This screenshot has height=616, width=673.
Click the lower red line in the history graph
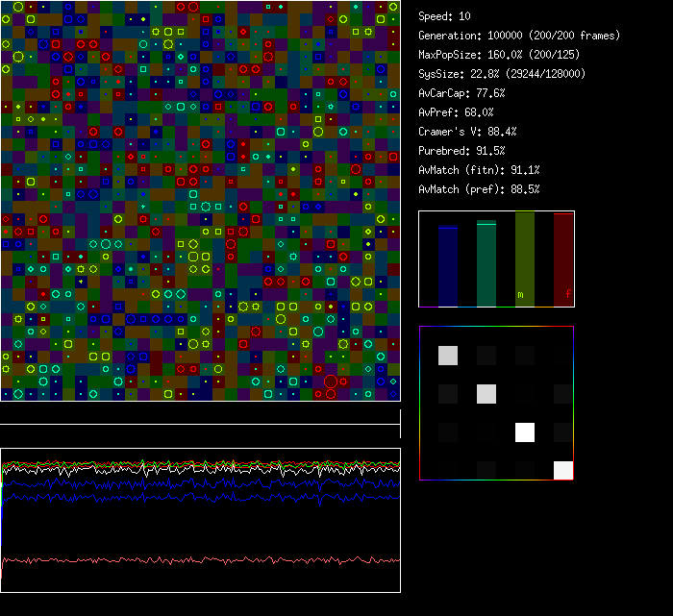coord(192,559)
